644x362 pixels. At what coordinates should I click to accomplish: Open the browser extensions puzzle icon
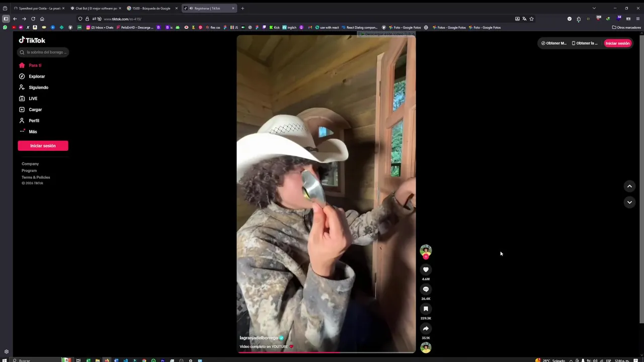pyautogui.click(x=579, y=19)
